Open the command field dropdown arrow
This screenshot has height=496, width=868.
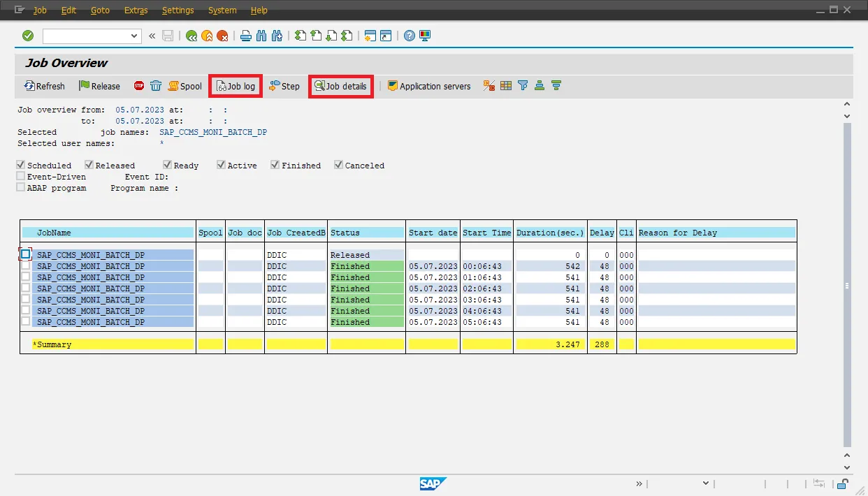click(x=135, y=36)
